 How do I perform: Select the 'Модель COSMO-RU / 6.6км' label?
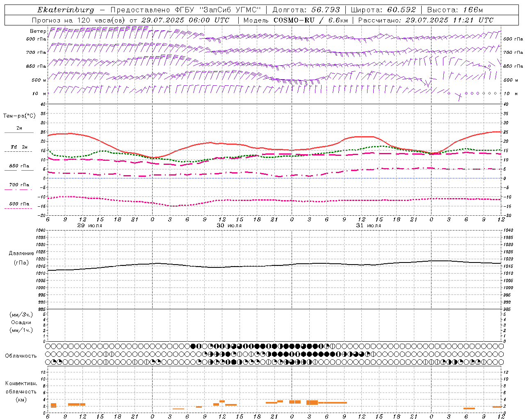point(296,20)
